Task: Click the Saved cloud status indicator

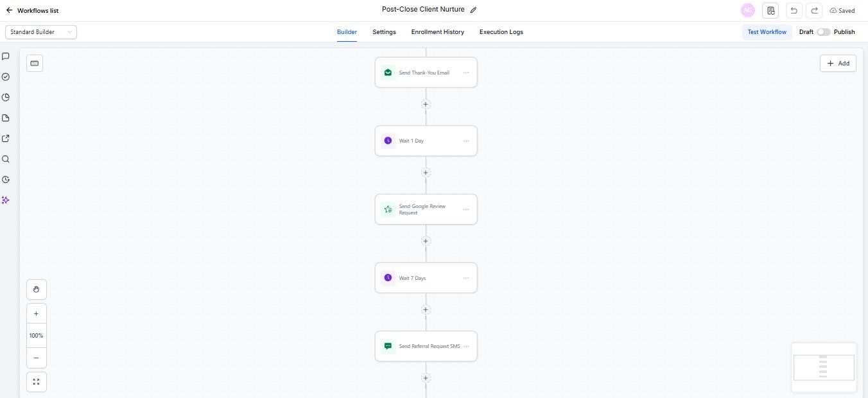Action: pyautogui.click(x=842, y=10)
